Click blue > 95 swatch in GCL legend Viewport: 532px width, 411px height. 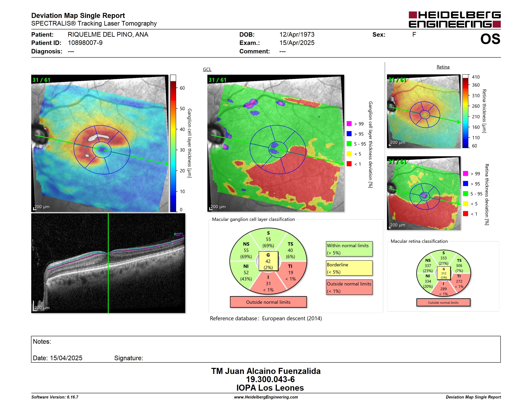(x=349, y=134)
